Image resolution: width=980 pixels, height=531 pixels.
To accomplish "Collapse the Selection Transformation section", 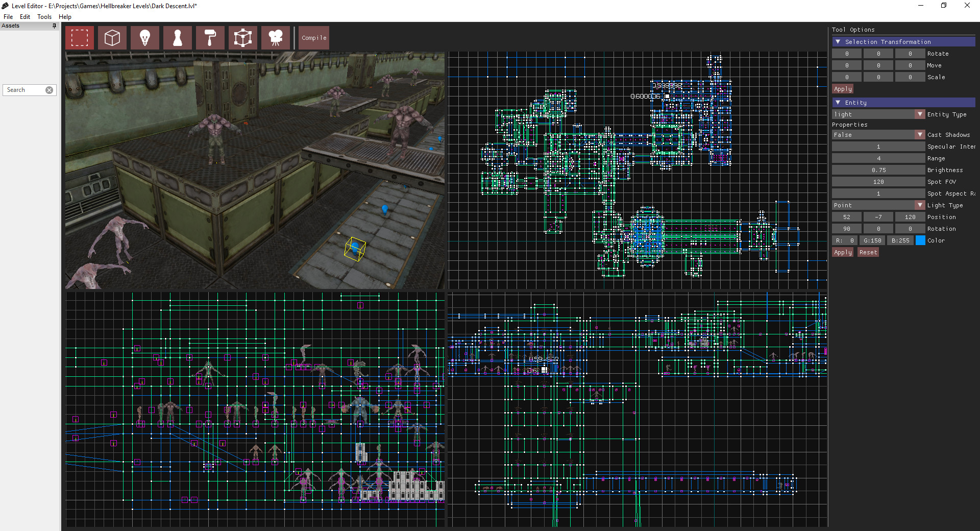I will pyautogui.click(x=838, y=41).
